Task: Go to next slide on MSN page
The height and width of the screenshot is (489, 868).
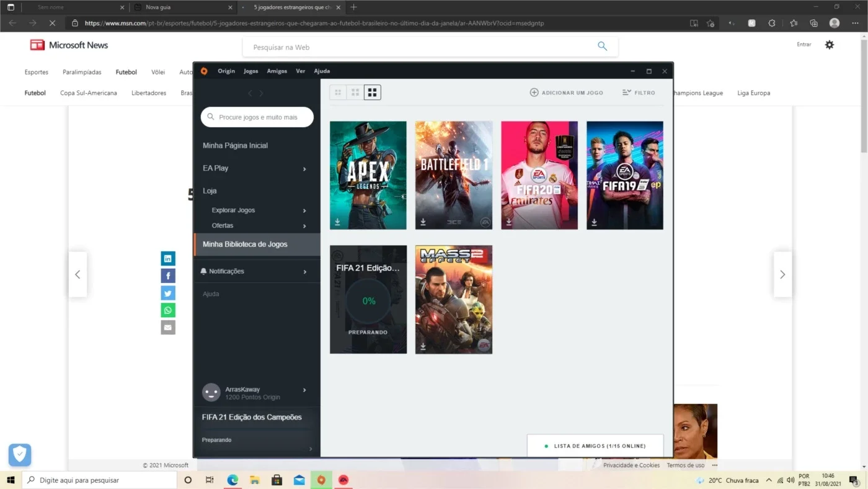Action: (782, 274)
